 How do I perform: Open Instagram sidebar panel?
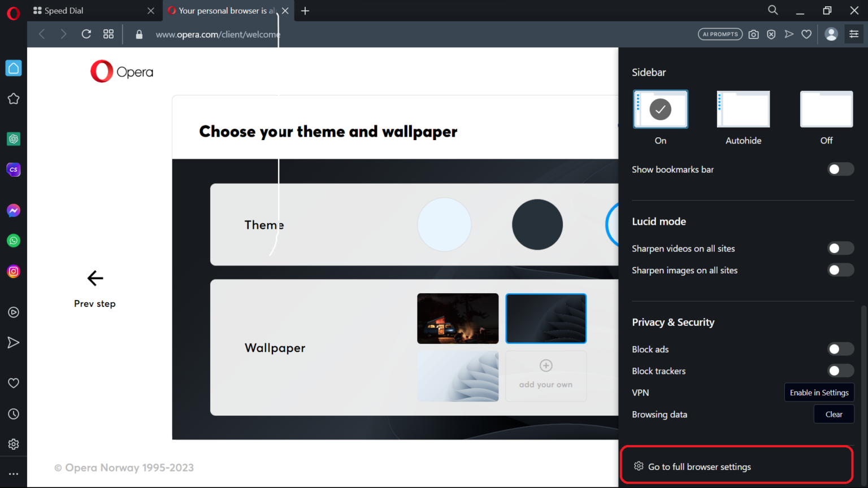click(14, 271)
